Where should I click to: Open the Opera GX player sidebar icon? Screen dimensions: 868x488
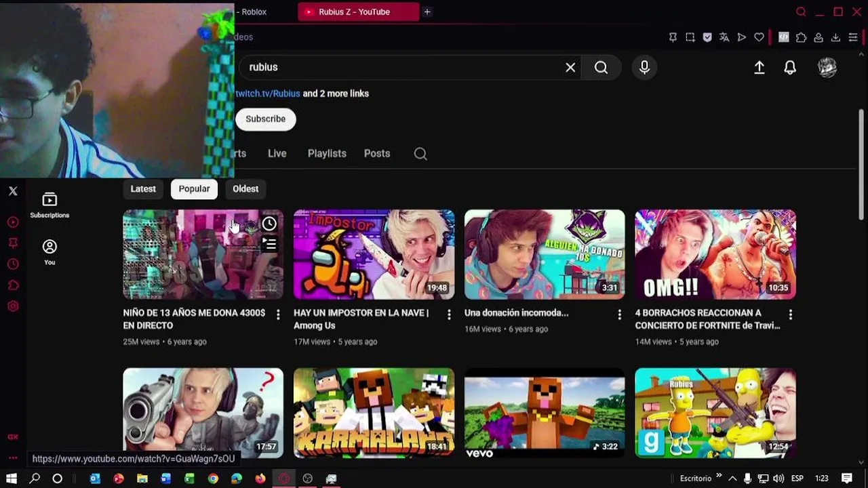pos(13,222)
